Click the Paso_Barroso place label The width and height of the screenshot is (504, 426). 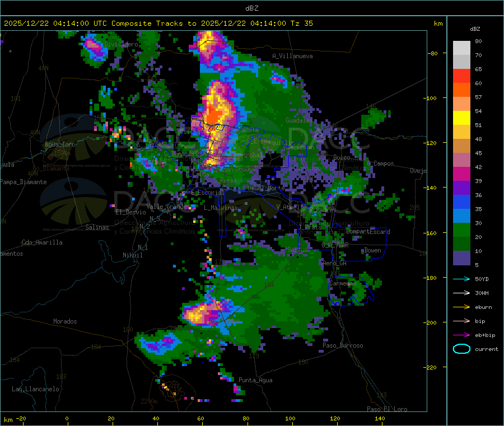[x=343, y=345]
